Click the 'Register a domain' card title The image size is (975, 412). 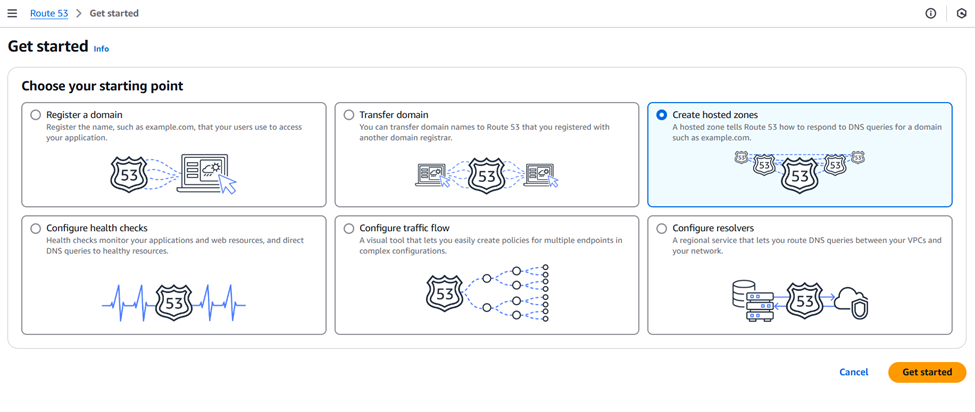(85, 115)
